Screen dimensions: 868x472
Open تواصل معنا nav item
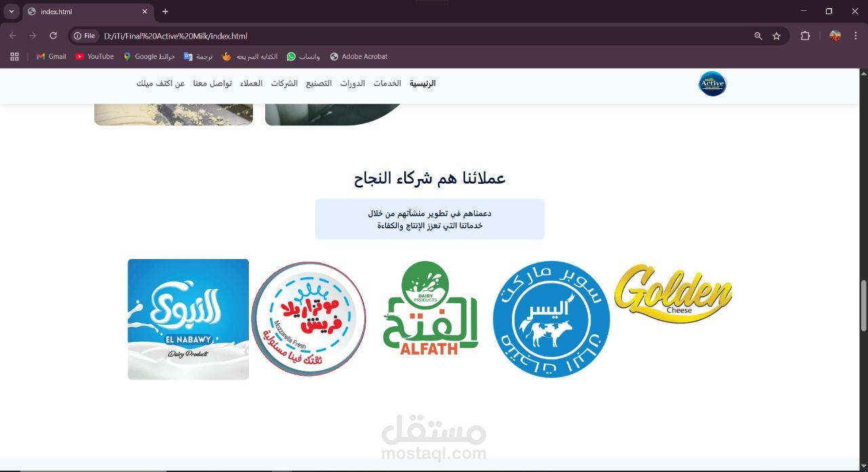point(212,83)
